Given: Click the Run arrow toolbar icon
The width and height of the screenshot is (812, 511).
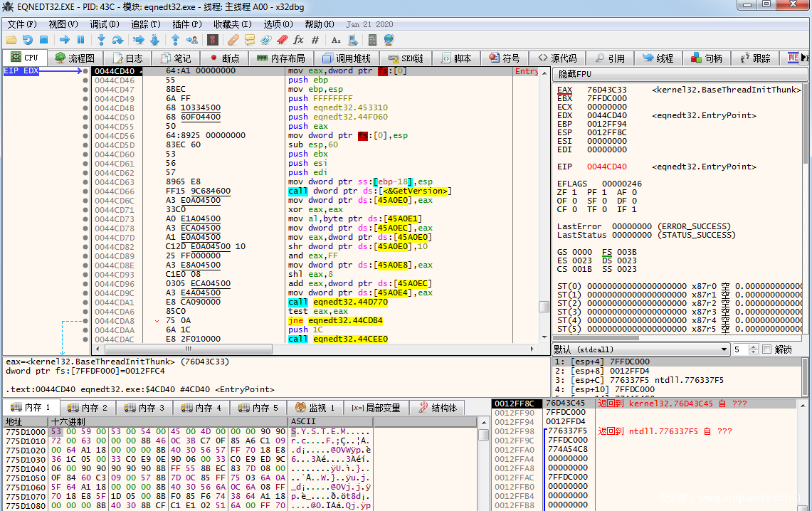Looking at the screenshot, I should point(64,40).
